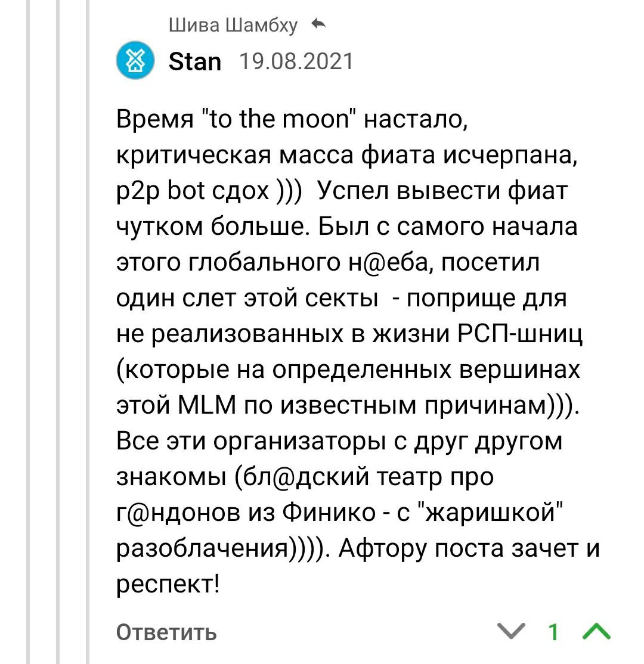The width and height of the screenshot is (644, 664).
Task: Click the word Финико in the comment
Action: (x=329, y=513)
